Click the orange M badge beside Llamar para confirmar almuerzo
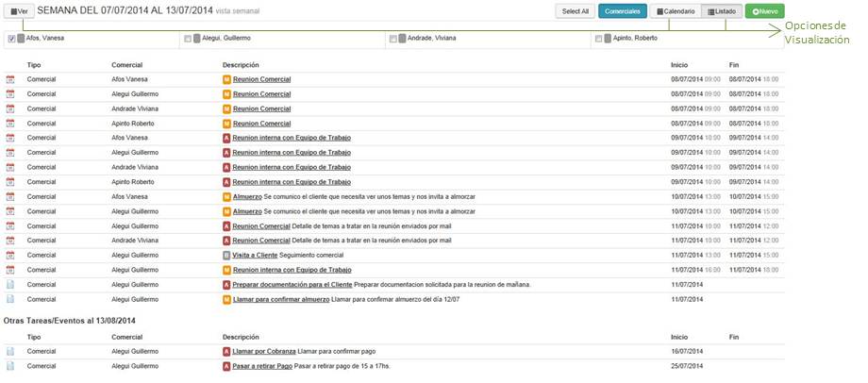The height and width of the screenshot is (383, 868). [x=226, y=299]
